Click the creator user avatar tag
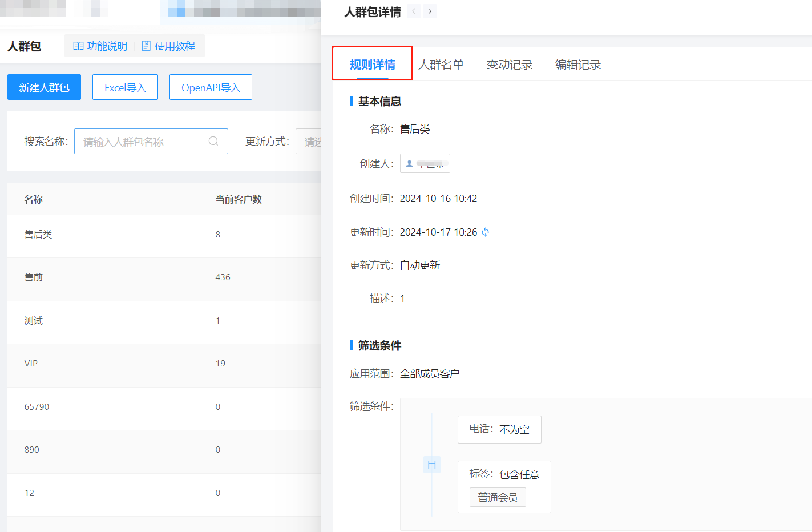Image resolution: width=812 pixels, height=532 pixels. [425, 163]
